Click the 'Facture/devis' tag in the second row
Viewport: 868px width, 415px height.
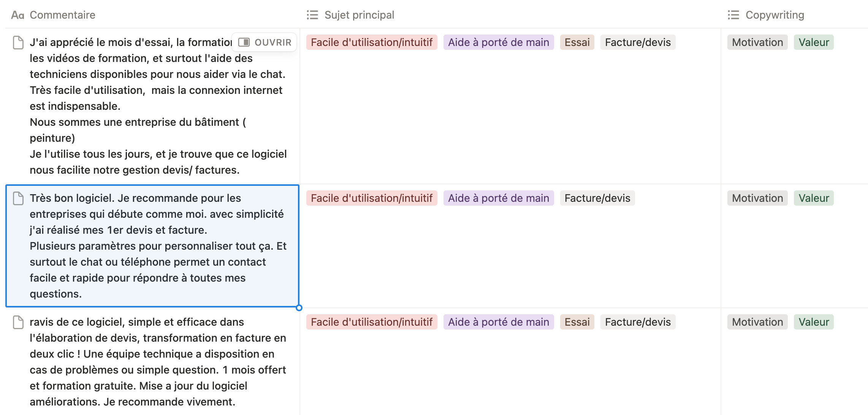(x=597, y=198)
